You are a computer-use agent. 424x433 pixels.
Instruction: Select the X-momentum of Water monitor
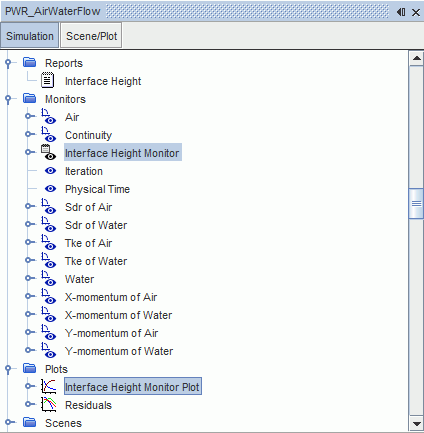pyautogui.click(x=118, y=315)
